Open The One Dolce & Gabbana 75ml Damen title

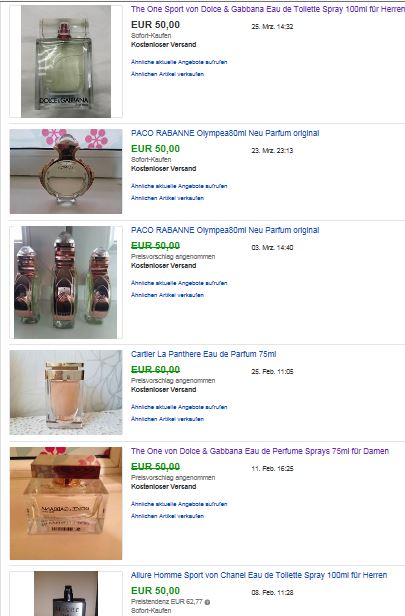(x=260, y=451)
